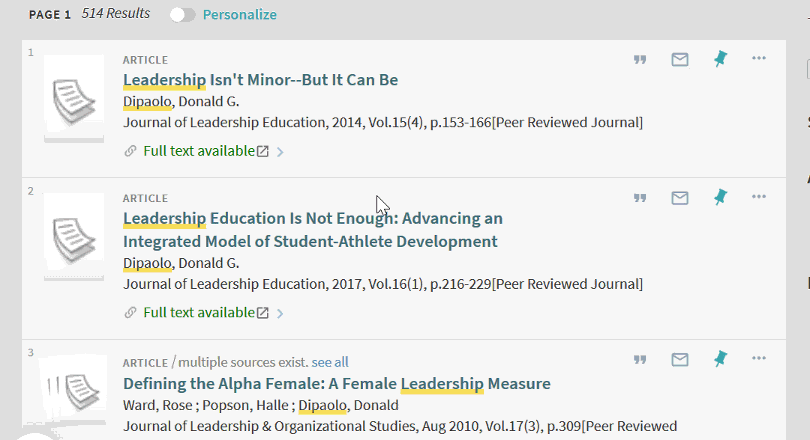Expand availability chevron for result 2
This screenshot has width=810, height=440.
click(280, 313)
